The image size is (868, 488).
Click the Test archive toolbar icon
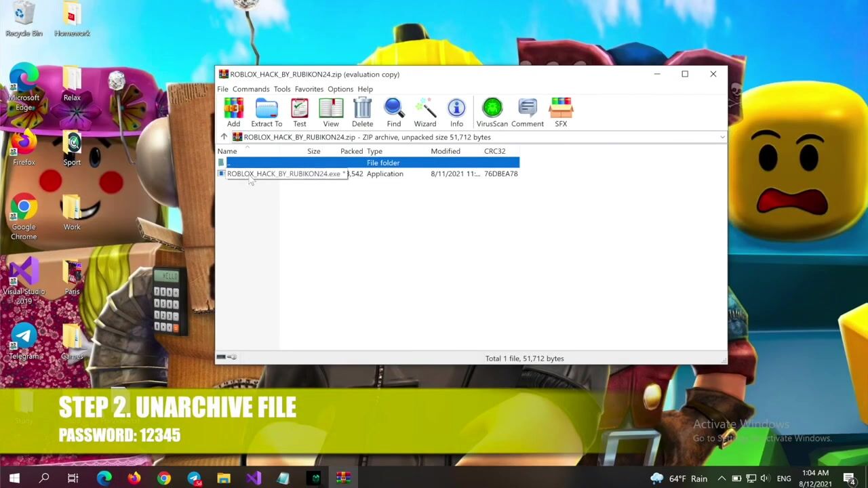click(x=299, y=113)
